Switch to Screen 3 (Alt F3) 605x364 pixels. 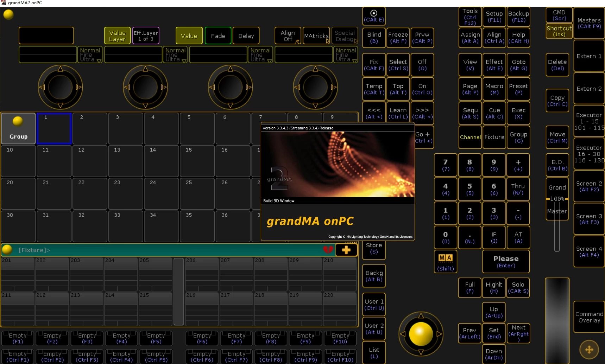pyautogui.click(x=589, y=219)
